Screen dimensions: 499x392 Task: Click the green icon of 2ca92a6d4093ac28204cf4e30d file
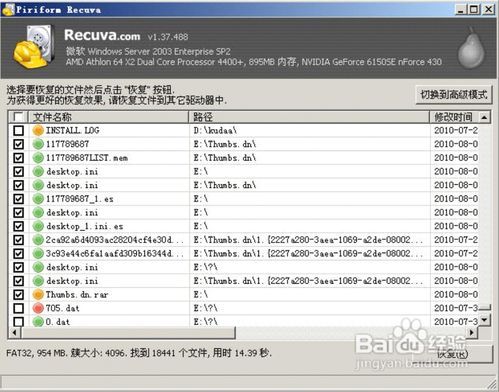point(38,240)
